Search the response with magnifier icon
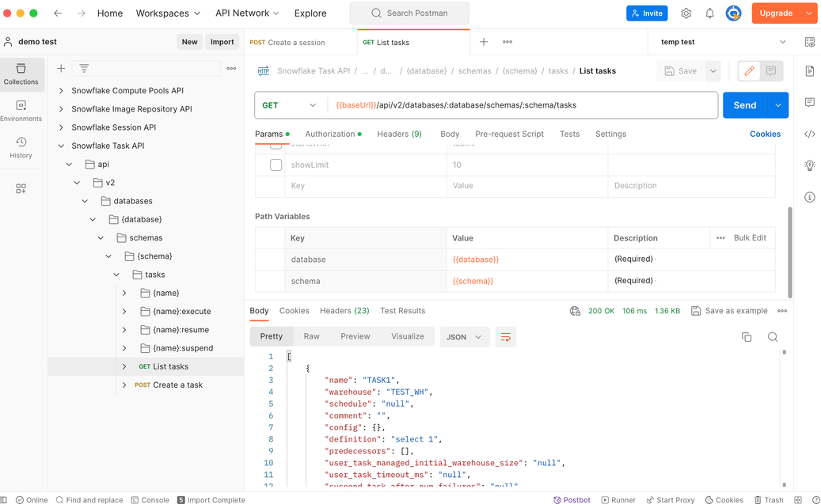Image resolution: width=821 pixels, height=504 pixels. pyautogui.click(x=772, y=337)
